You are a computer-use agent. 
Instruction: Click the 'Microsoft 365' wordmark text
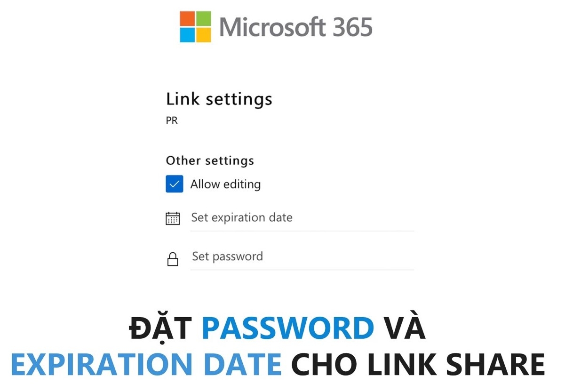point(295,27)
